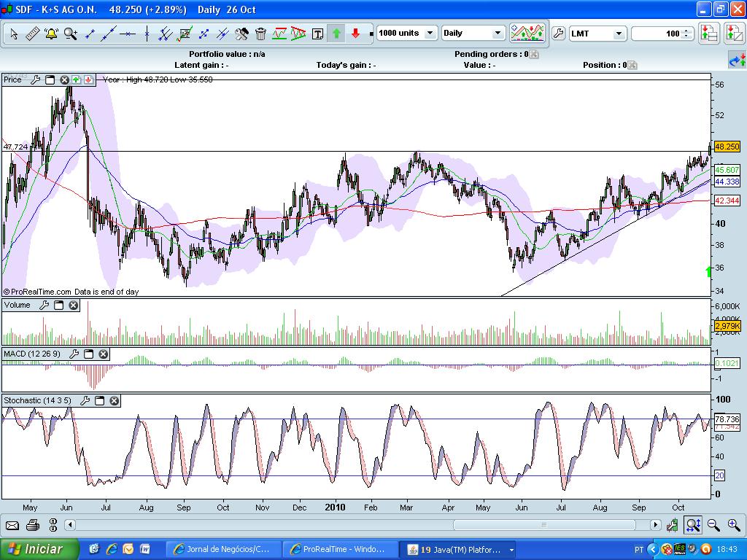This screenshot has height=560, width=747.
Task: Open the indicators chart button
Action: click(527, 33)
